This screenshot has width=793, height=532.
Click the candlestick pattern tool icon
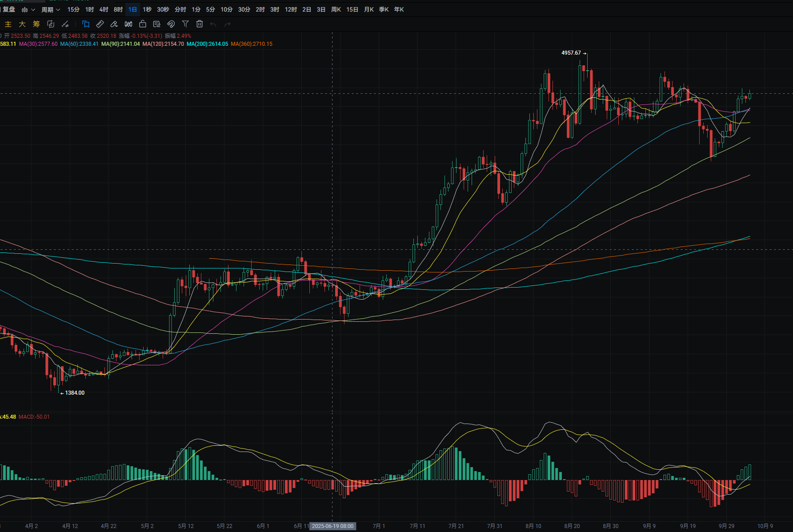(128, 24)
